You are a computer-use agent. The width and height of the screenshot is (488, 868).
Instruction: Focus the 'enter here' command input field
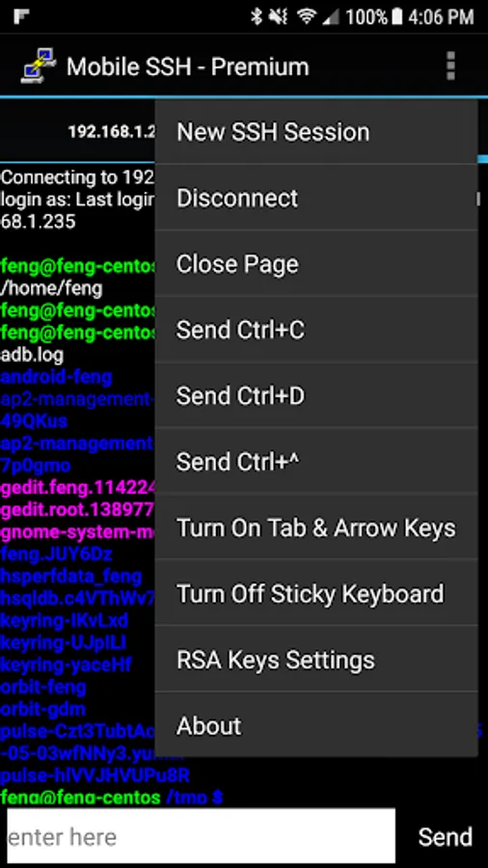[x=201, y=836]
